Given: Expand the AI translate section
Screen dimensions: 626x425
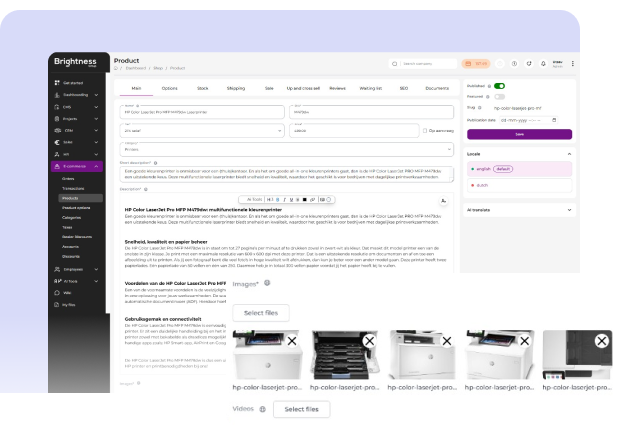Looking at the screenshot, I should pyautogui.click(x=568, y=211).
